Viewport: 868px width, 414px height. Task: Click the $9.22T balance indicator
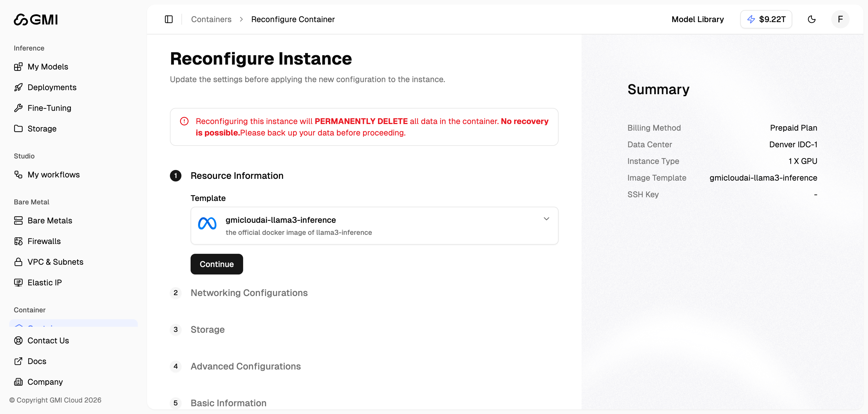coord(766,19)
